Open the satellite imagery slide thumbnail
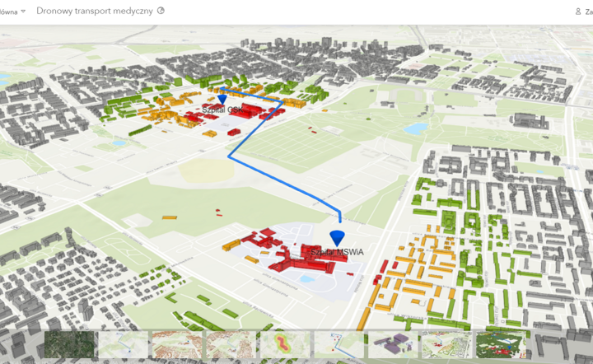The image size is (593, 364). 69,344
